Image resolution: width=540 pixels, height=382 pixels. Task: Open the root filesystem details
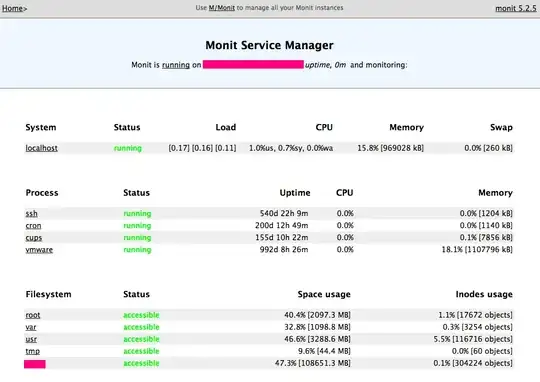(x=33, y=315)
